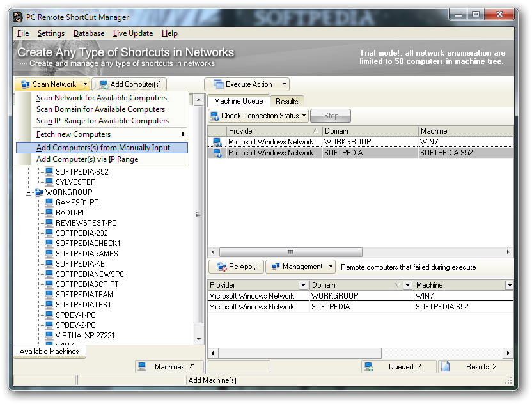Viewport: 532px width, 404px height.
Task: Click the computer icon beside SOFTPEDIANEWSPC
Action: (x=49, y=274)
